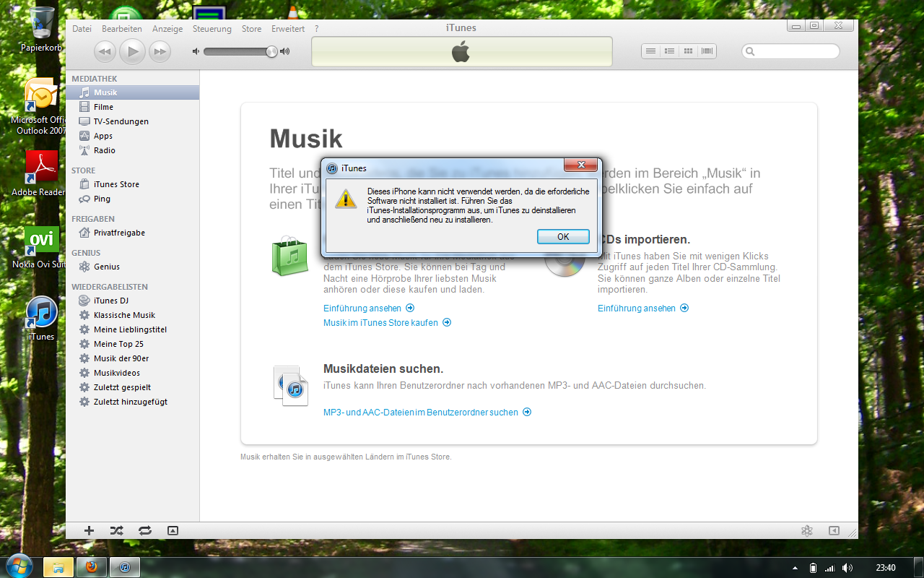Click the green shopping bag icon
924x578 pixels.
click(x=289, y=256)
